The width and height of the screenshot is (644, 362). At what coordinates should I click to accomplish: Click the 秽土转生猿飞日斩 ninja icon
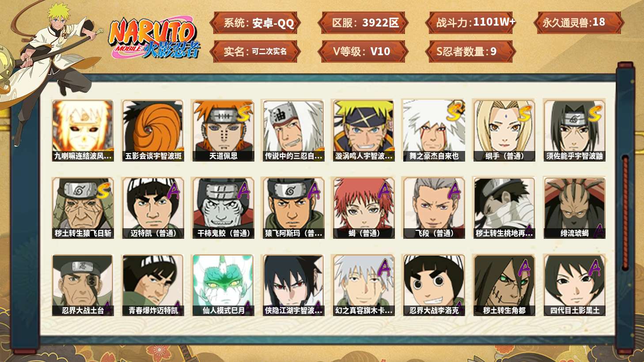coord(83,208)
